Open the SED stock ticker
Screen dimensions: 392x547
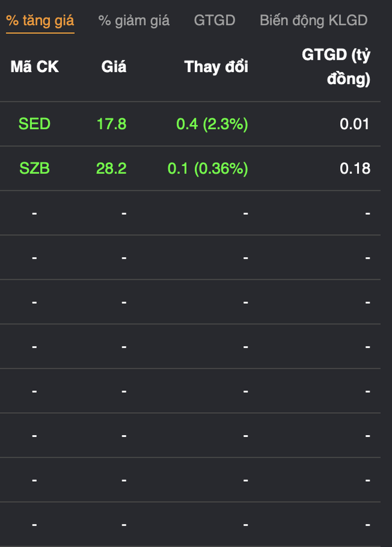[35, 124]
